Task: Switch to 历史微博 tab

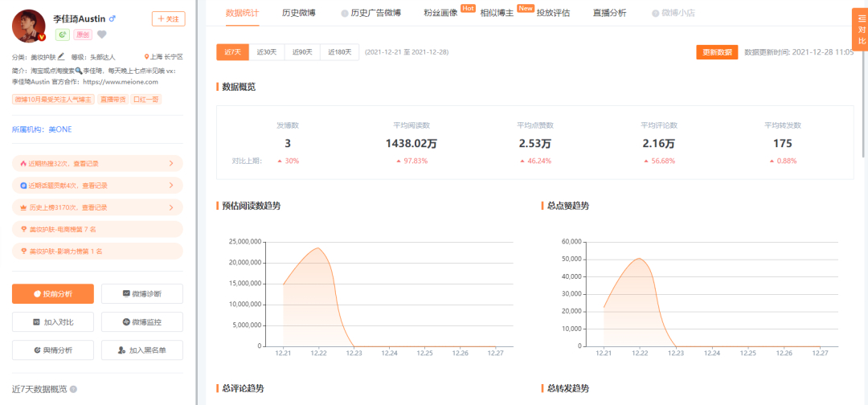Action: pos(298,13)
